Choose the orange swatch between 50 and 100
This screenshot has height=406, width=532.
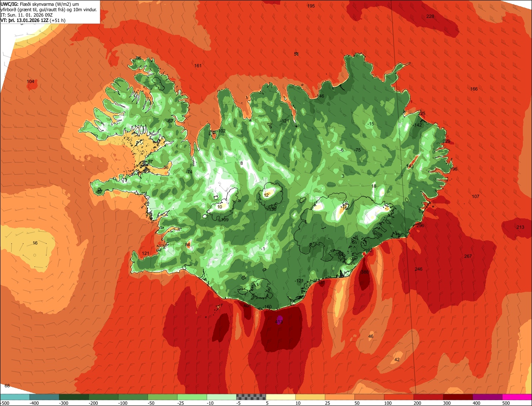click(x=369, y=396)
